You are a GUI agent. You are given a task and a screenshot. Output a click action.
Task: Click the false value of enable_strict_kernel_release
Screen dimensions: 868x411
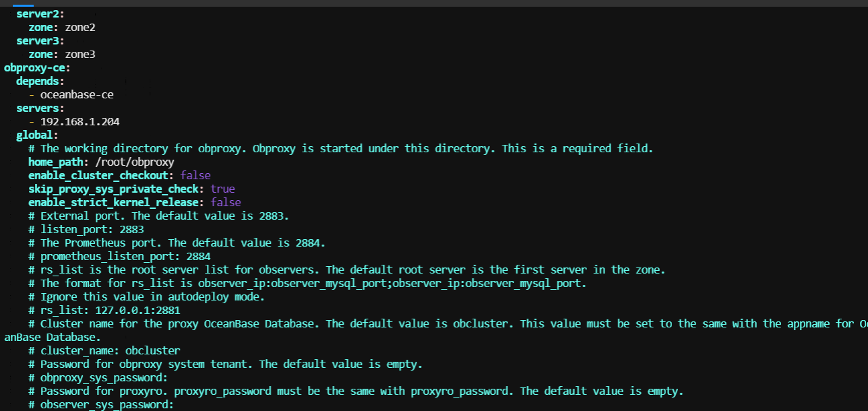(226, 202)
